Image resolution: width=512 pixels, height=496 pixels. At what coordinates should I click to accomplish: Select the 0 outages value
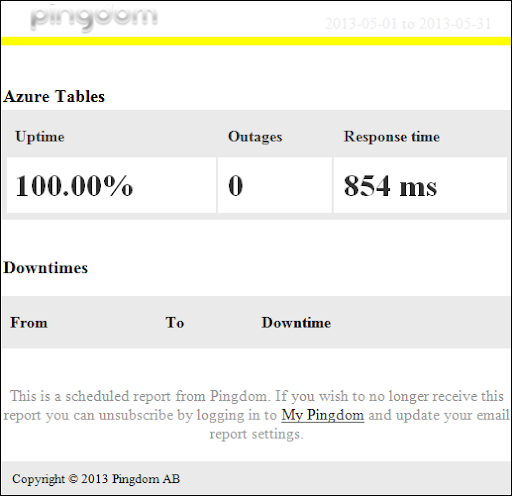point(235,186)
